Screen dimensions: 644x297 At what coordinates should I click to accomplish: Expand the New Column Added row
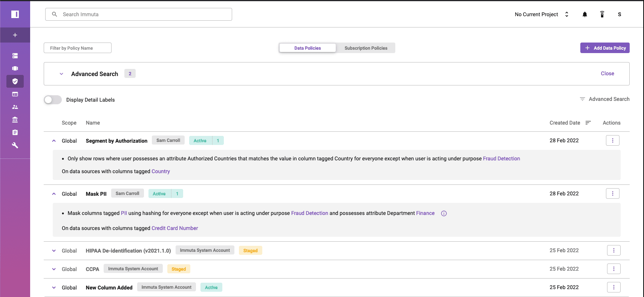(x=54, y=288)
